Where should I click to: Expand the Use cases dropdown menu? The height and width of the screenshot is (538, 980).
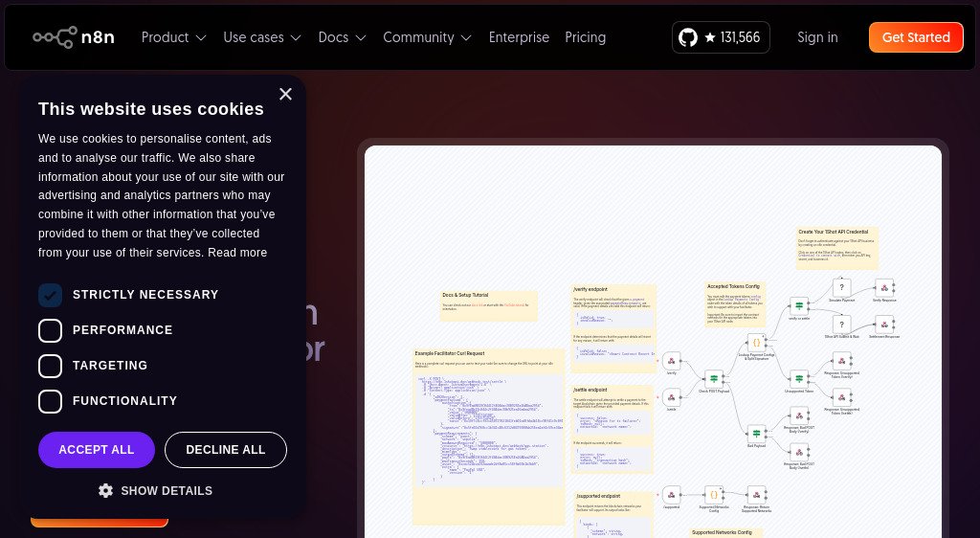pyautogui.click(x=262, y=37)
